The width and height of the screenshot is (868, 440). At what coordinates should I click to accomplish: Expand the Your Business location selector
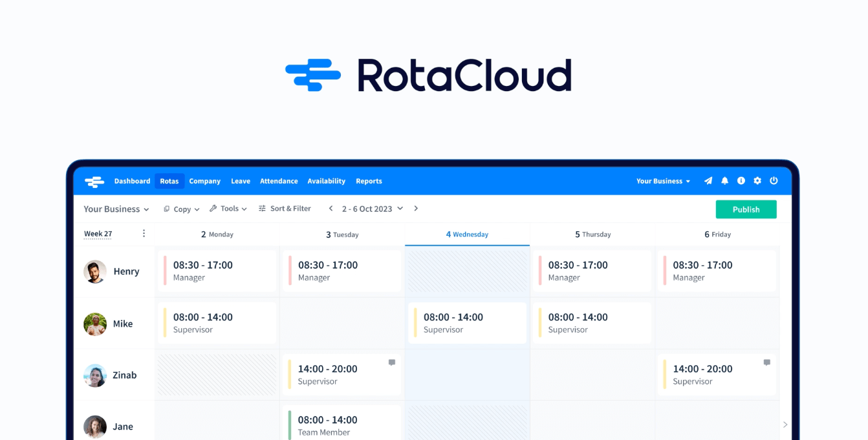116,209
